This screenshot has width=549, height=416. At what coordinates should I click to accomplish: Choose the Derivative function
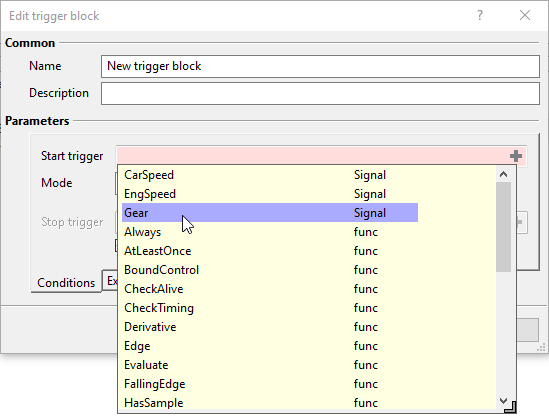tap(270, 327)
